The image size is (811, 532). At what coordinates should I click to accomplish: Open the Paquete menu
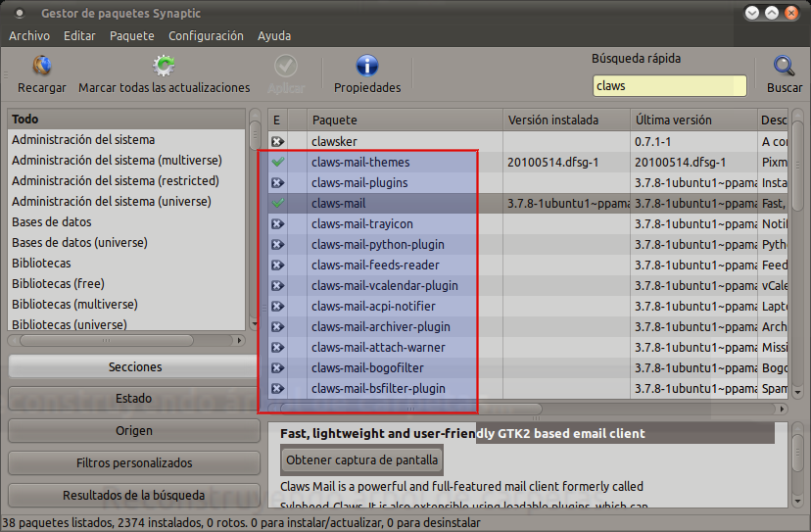click(132, 35)
